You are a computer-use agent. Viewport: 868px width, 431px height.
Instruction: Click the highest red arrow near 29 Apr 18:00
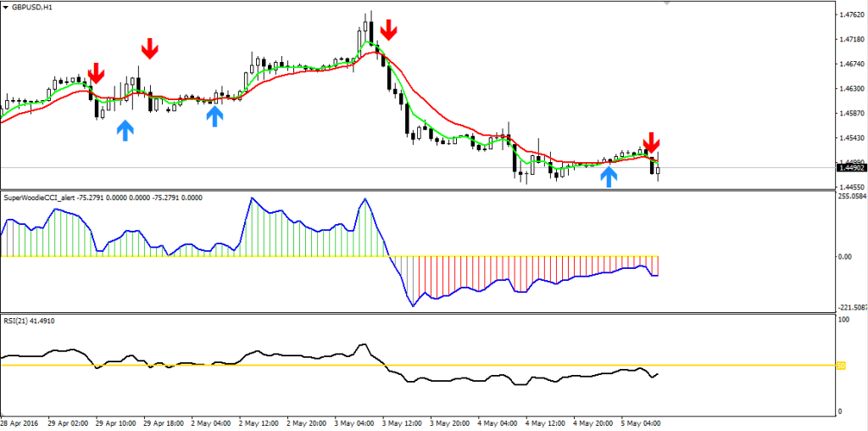(150, 48)
